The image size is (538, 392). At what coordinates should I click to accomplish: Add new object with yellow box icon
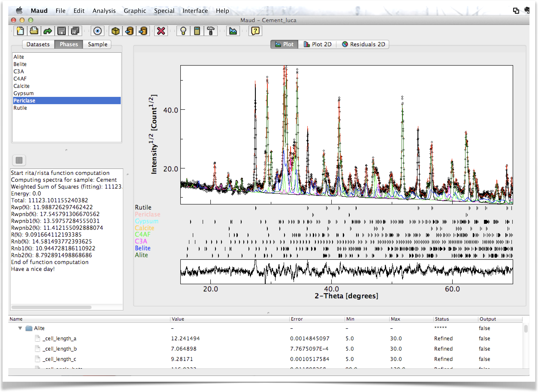(x=115, y=31)
